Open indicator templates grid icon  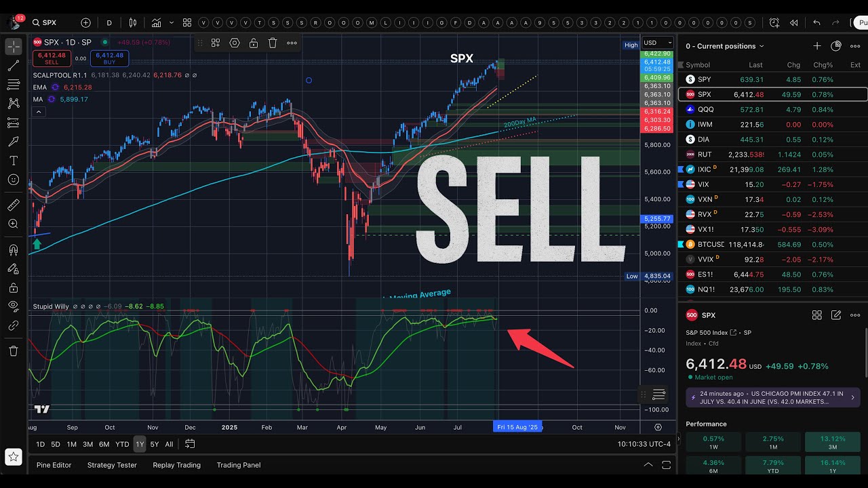pyautogui.click(x=187, y=22)
